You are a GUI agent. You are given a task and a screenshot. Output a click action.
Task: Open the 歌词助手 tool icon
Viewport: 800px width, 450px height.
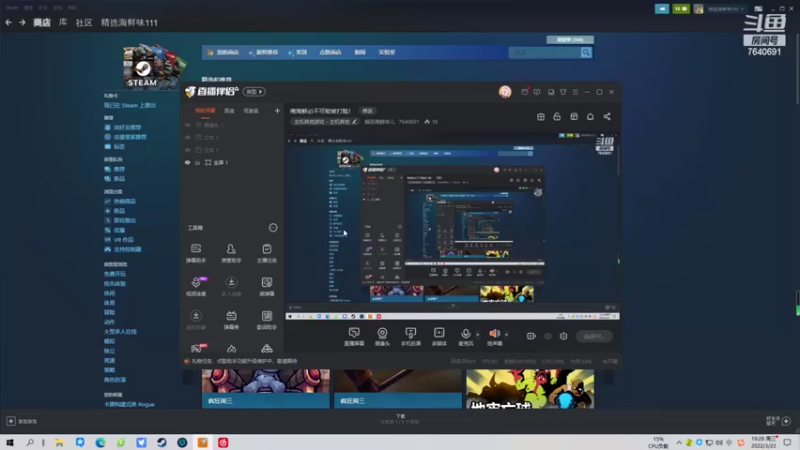coord(266,320)
